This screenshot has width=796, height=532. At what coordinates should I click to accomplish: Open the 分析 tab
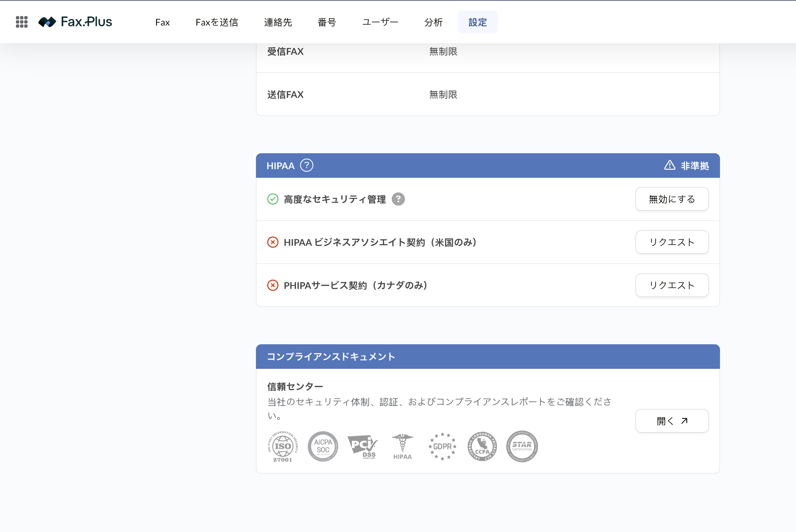433,23
